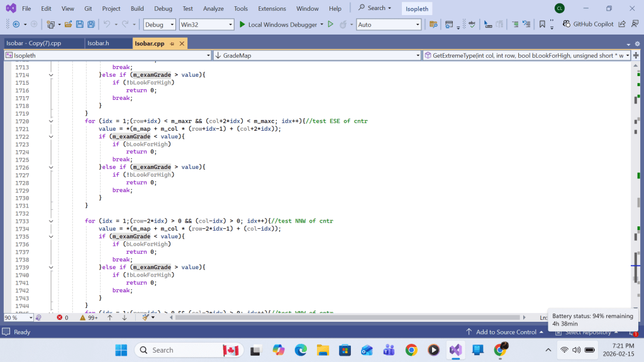The image size is (644, 362).
Task: Click the warnings 99+ indicator
Action: point(89,317)
